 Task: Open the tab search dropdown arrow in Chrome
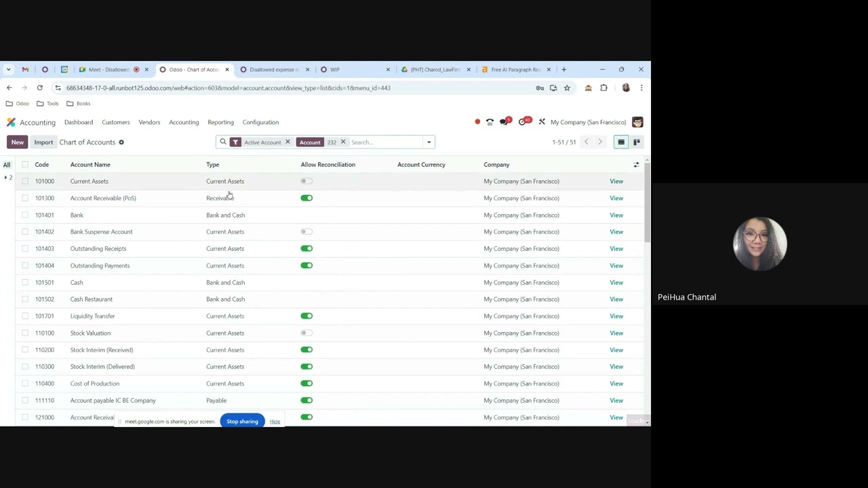7,69
